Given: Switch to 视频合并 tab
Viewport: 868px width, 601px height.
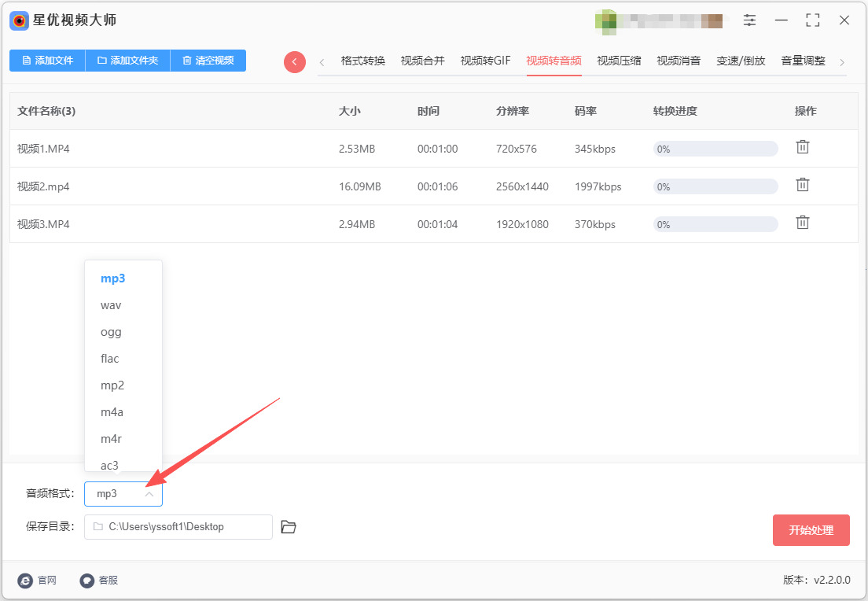Looking at the screenshot, I should pyautogui.click(x=422, y=61).
